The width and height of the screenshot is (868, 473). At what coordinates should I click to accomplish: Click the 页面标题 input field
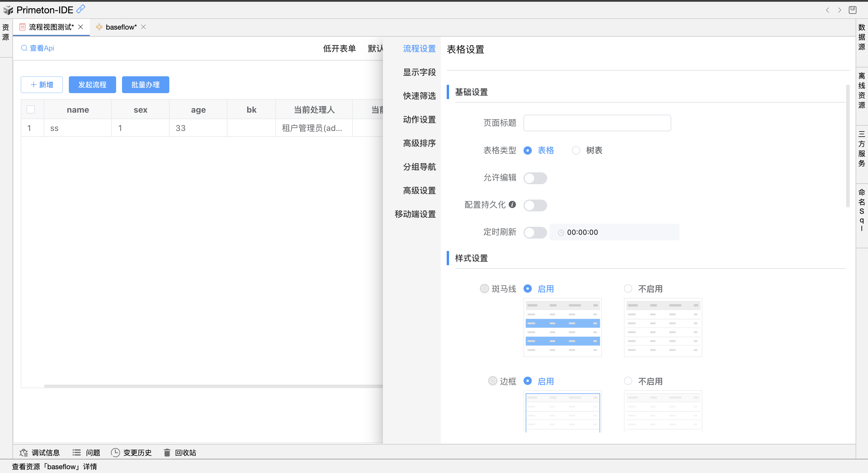coord(597,123)
